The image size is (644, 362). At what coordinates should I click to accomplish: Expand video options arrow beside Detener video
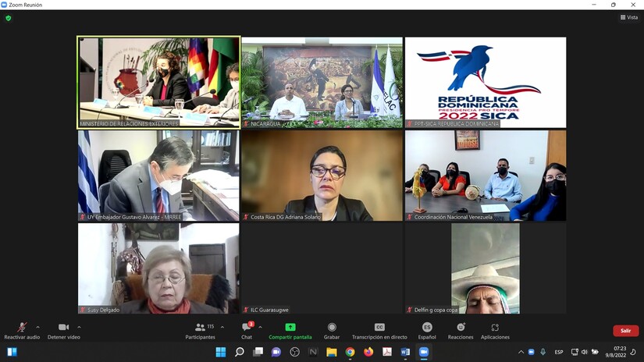coord(79,327)
